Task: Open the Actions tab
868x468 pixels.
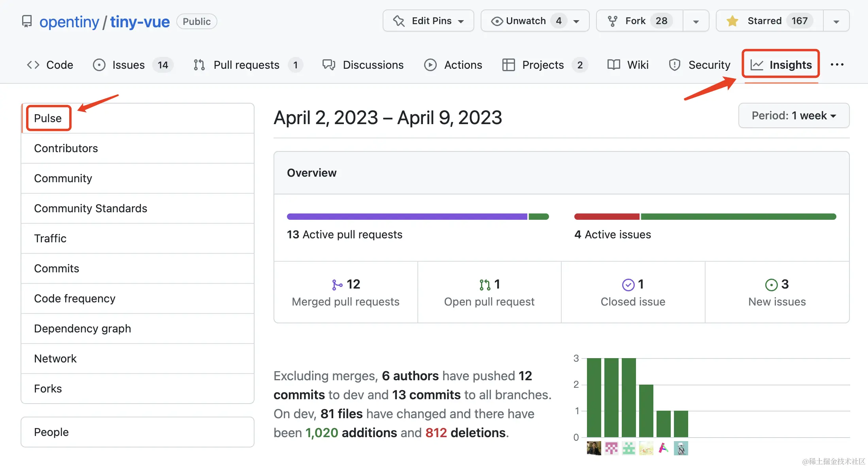Action: (x=453, y=65)
